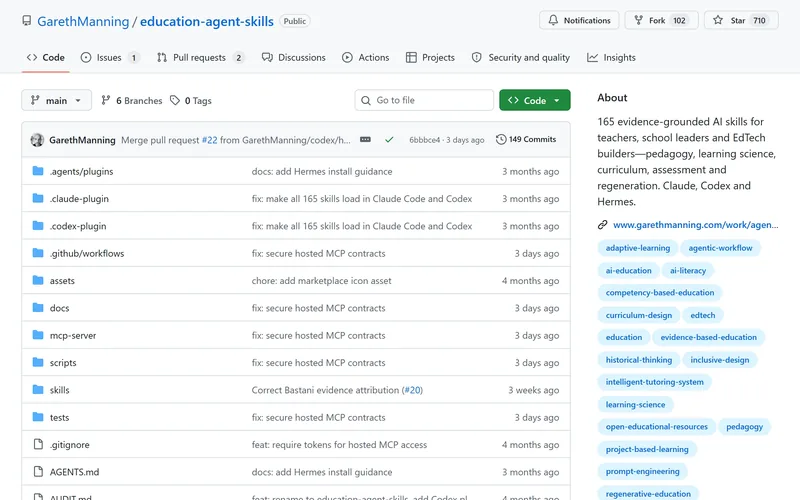This screenshot has height=500, width=800.
Task: Click GarethManning's avatar in the commit row
Action: [37, 140]
